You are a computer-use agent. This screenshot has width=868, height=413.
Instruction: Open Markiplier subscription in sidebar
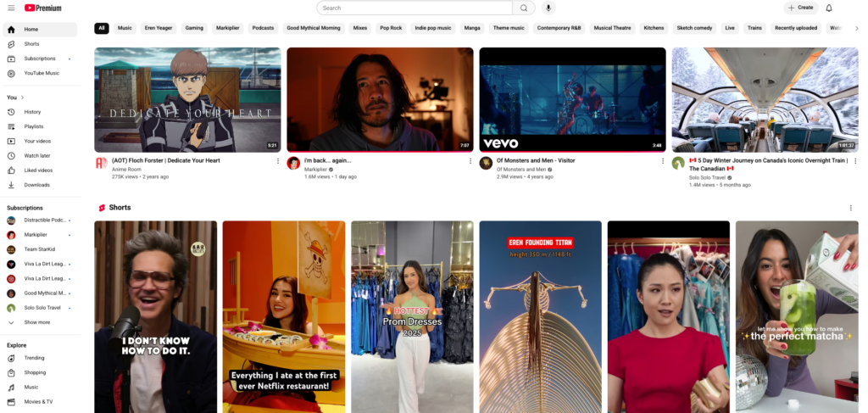40,235
